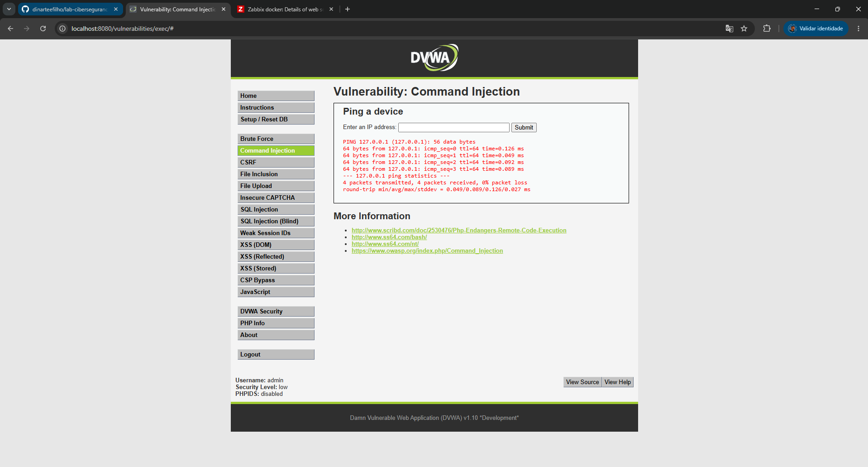The image size is (868, 467).
Task: Reload the current page
Action: tap(43, 29)
